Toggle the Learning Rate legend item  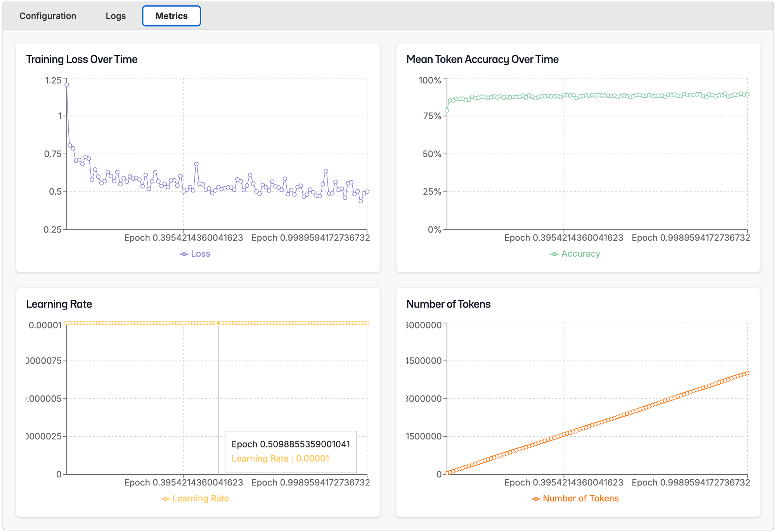coord(200,498)
